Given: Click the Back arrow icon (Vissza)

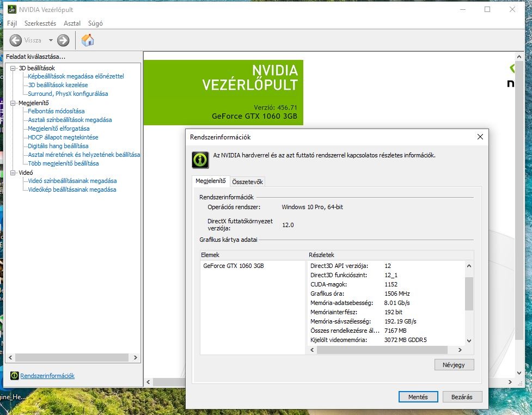Looking at the screenshot, I should coord(16,40).
